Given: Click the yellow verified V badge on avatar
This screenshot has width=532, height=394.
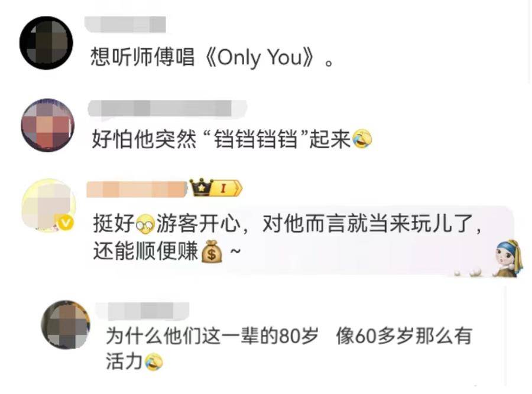Looking at the screenshot, I should coord(65,223).
